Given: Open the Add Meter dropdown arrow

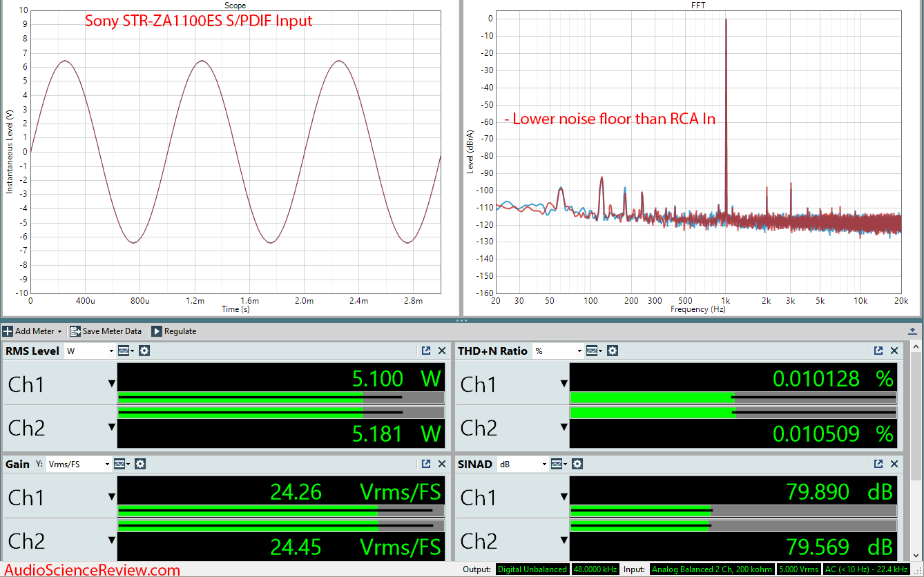Looking at the screenshot, I should [60, 332].
